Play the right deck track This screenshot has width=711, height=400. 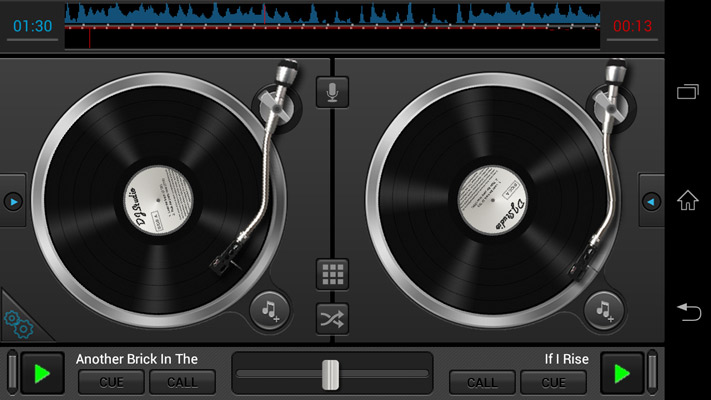click(x=622, y=374)
